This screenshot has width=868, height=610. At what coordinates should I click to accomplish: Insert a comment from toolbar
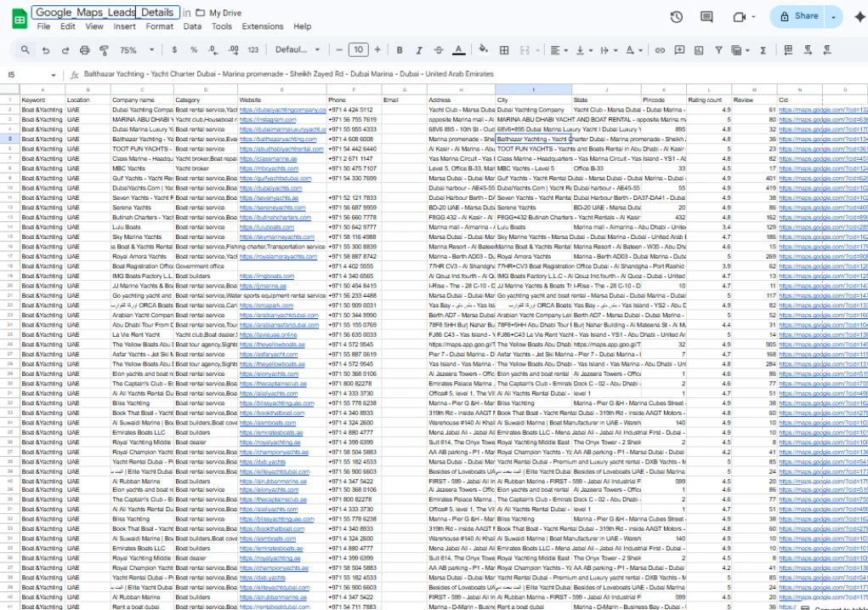pyautogui.click(x=679, y=50)
